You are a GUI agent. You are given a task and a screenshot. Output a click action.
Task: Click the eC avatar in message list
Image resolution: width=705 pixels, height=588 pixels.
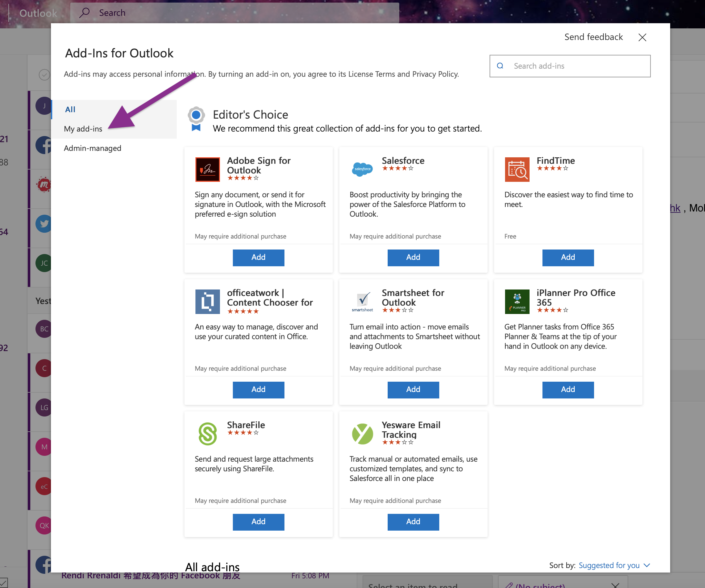44,487
